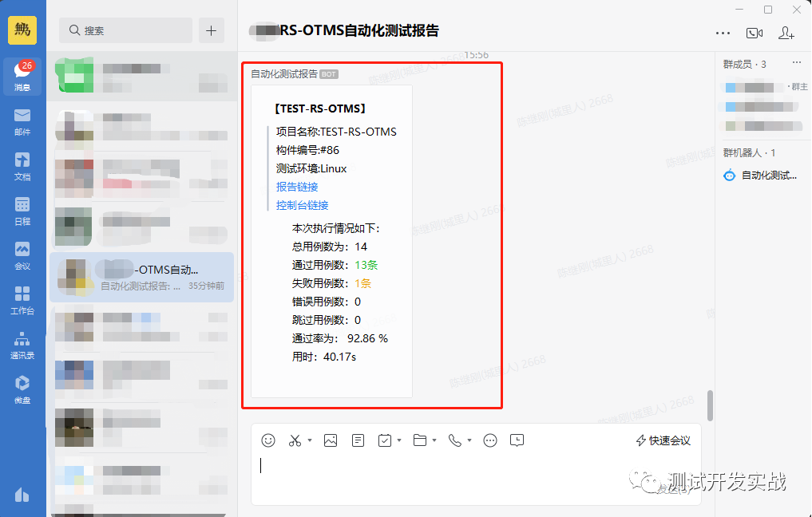The height and width of the screenshot is (517, 812).
Task: Open the Meetings (会议) sidebar icon
Action: [x=22, y=255]
